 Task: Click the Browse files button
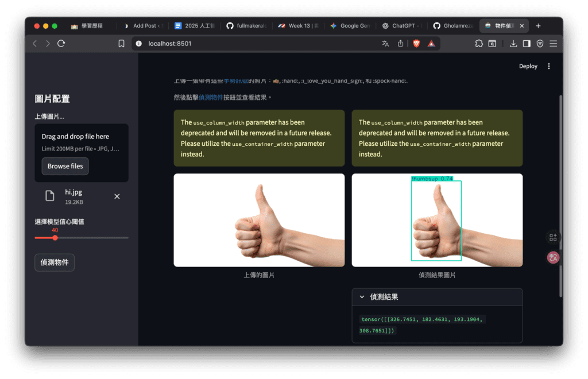(x=65, y=166)
